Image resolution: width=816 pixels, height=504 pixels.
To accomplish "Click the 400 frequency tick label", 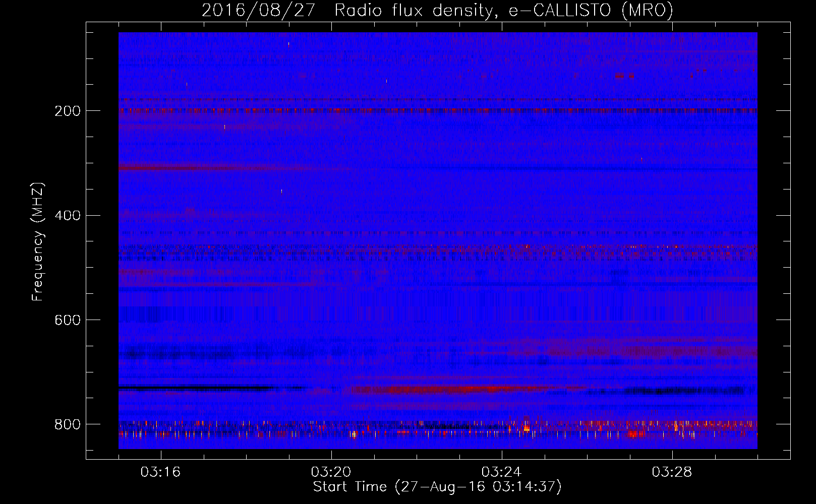I will [68, 216].
